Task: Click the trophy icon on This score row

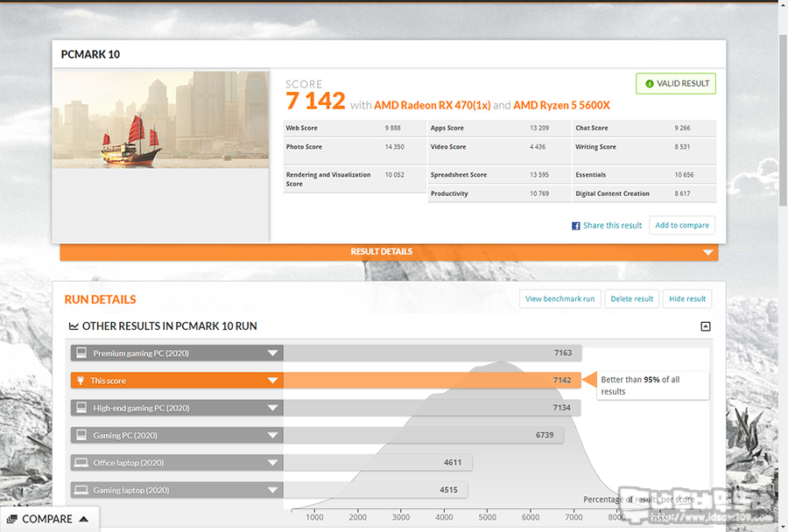Action: coord(81,381)
